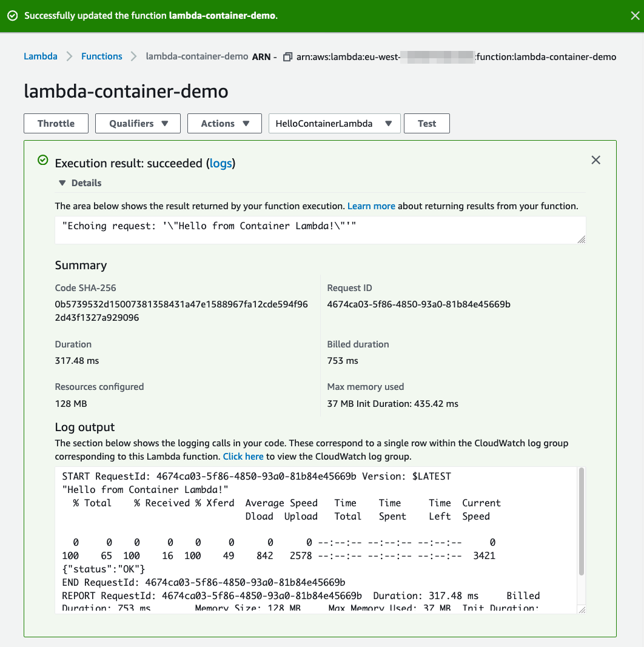This screenshot has height=647, width=644.
Task: Click here to view CloudWatch log group
Action: (x=243, y=456)
